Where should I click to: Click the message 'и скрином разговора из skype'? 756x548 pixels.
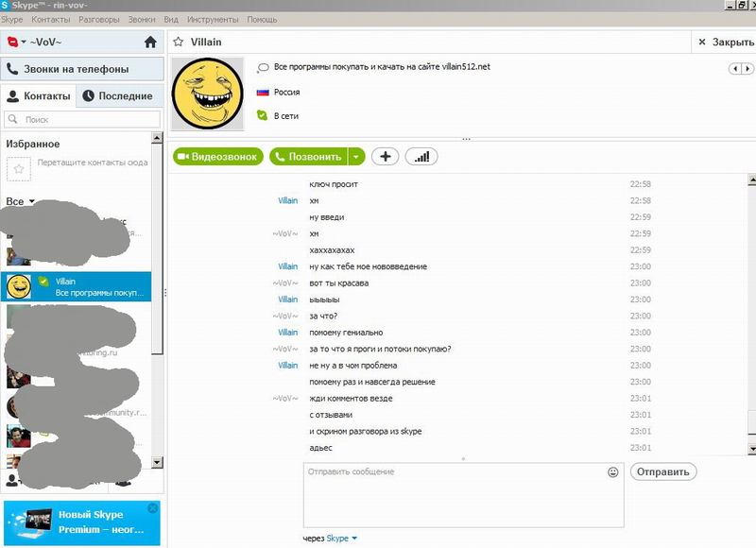point(366,432)
